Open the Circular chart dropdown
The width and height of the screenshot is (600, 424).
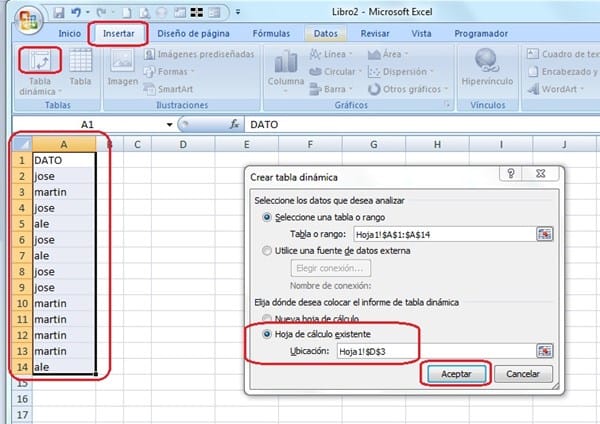[335, 72]
